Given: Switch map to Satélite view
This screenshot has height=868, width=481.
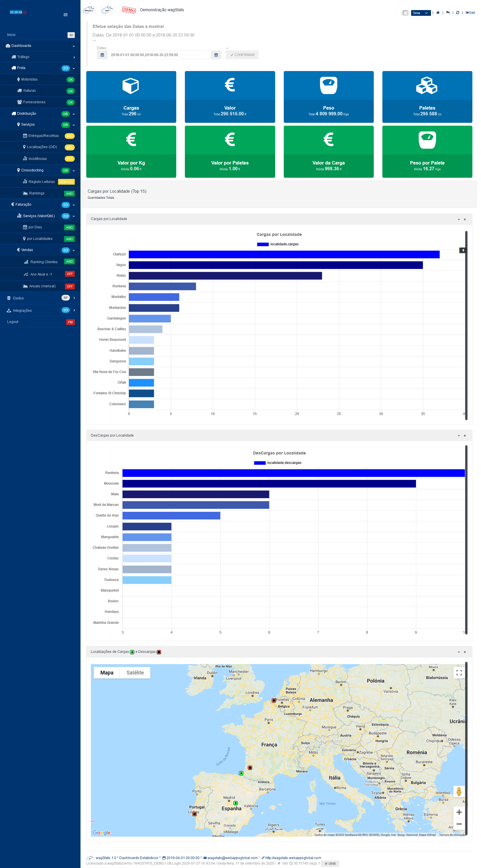Looking at the screenshot, I should point(135,672).
